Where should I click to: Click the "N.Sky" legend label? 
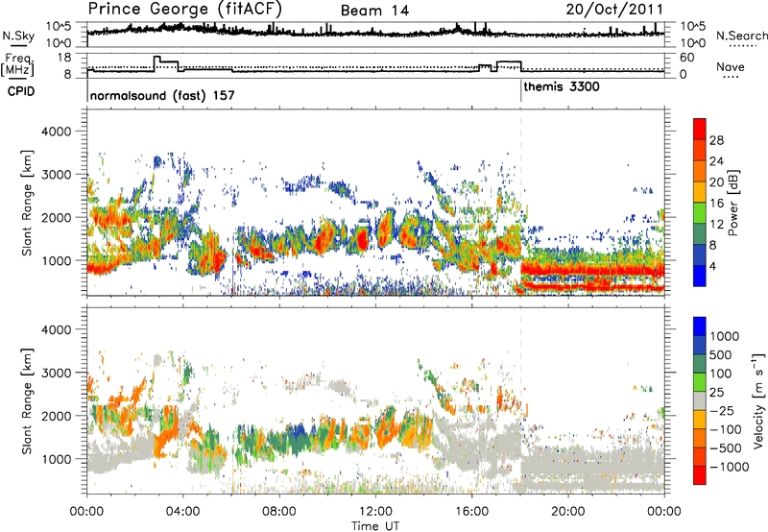click(x=18, y=36)
